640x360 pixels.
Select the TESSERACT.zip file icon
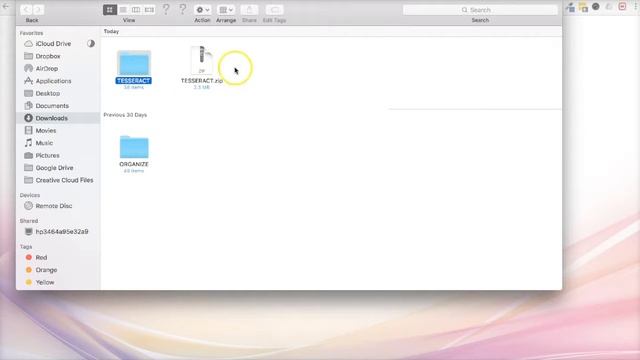(x=202, y=60)
